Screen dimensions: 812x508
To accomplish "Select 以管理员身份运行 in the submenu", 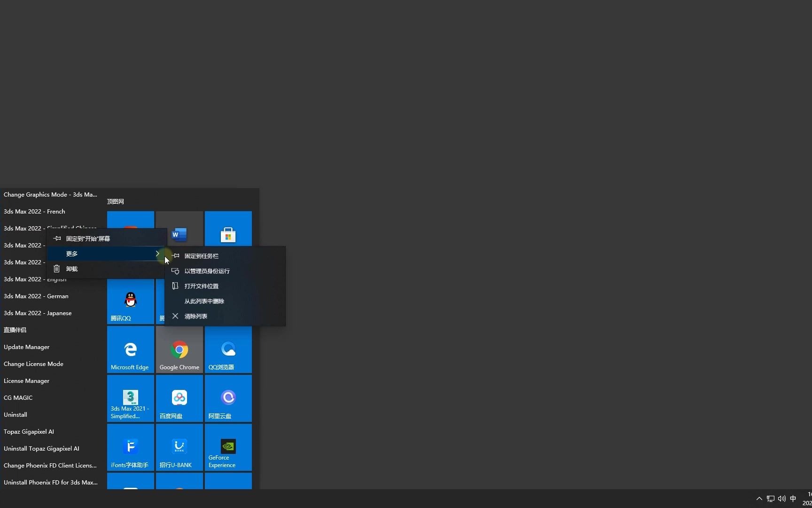I will [225, 271].
